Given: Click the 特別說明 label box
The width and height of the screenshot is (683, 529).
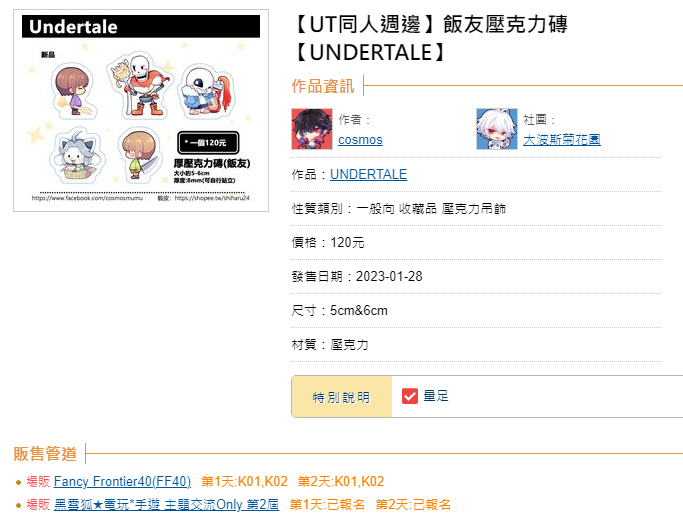Looking at the screenshot, I should 342,397.
